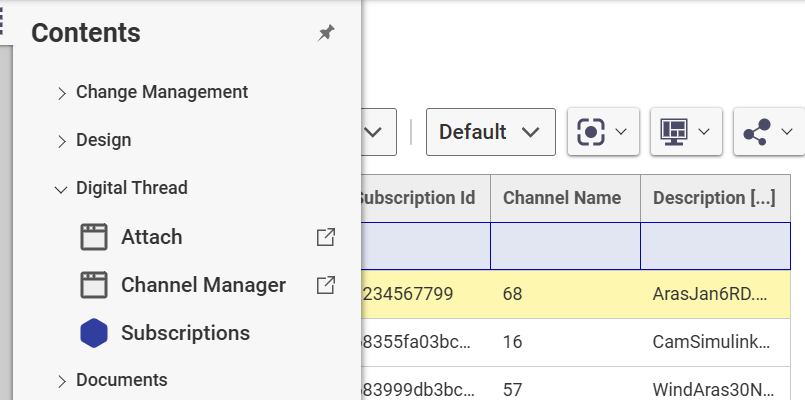Open the screen capture toolbar button
Screen dimensions: 805x400
[603, 132]
